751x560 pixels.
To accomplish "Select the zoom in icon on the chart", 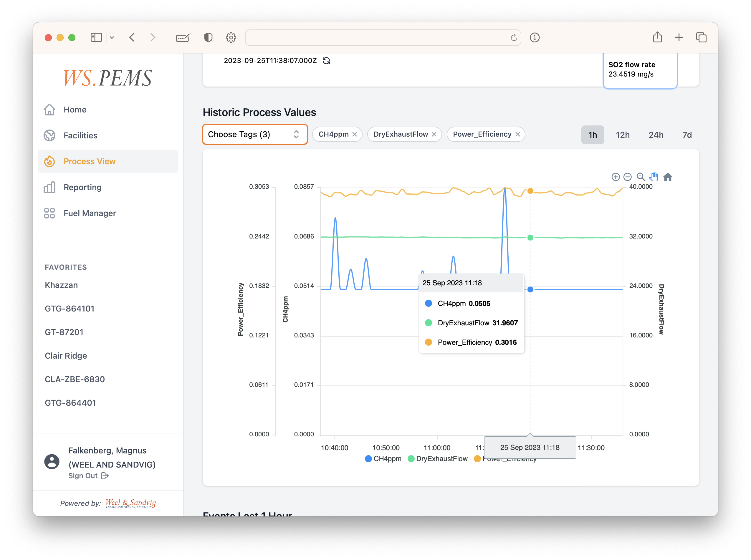I will (616, 177).
